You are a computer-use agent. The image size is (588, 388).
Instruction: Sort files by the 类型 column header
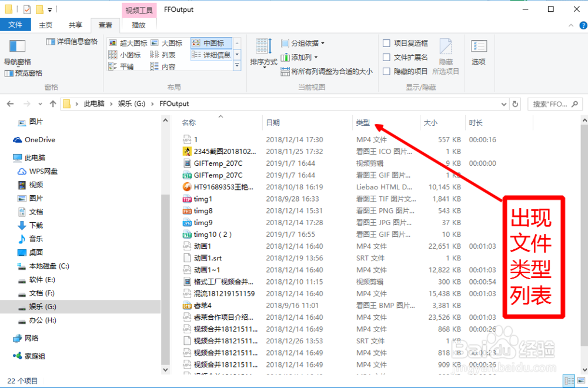pos(362,122)
